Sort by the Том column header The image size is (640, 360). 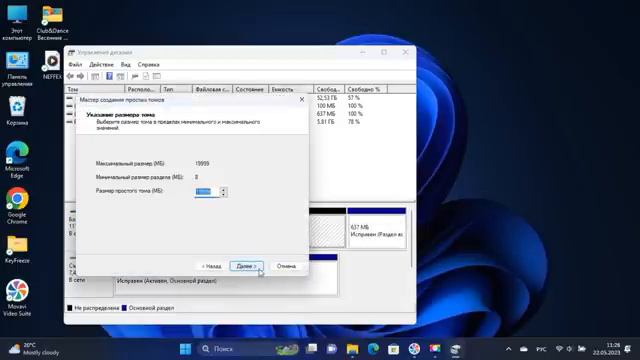[x=95, y=89]
